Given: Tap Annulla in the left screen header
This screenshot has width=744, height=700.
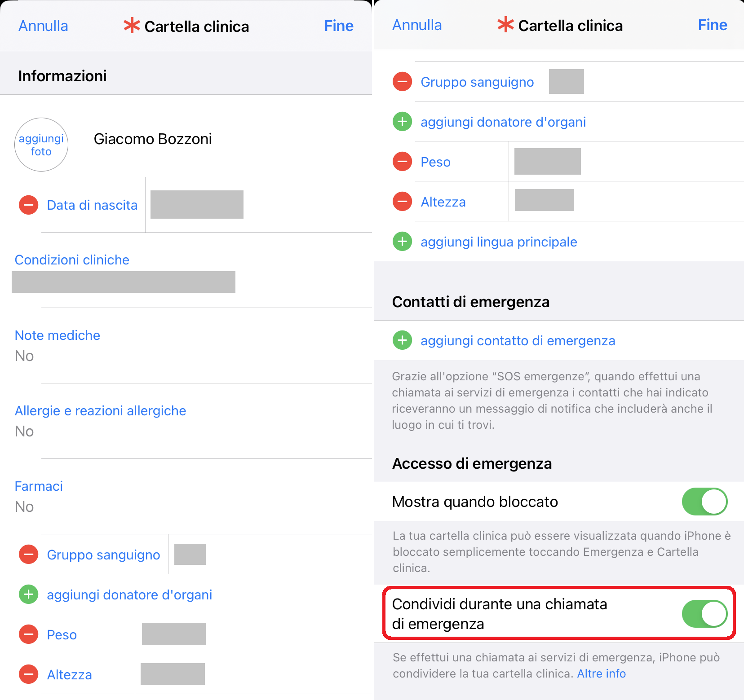Looking at the screenshot, I should click(43, 26).
